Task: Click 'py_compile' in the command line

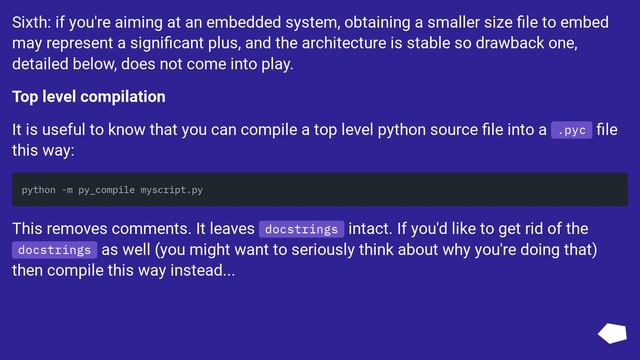Action: point(107,190)
